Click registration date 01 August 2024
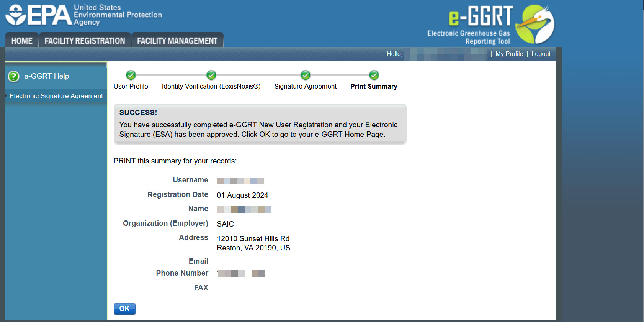Screen dimensions: 644x322 [243, 195]
